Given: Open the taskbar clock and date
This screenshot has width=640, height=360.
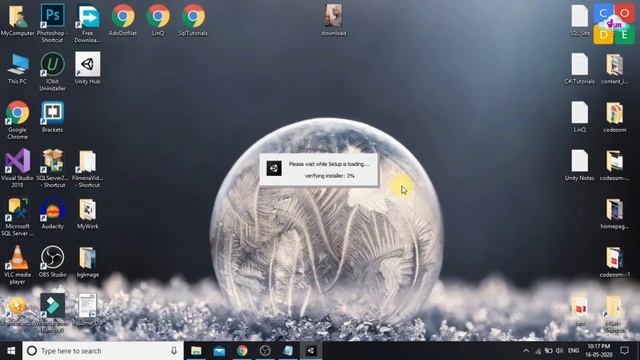Looking at the screenshot, I should tap(599, 351).
